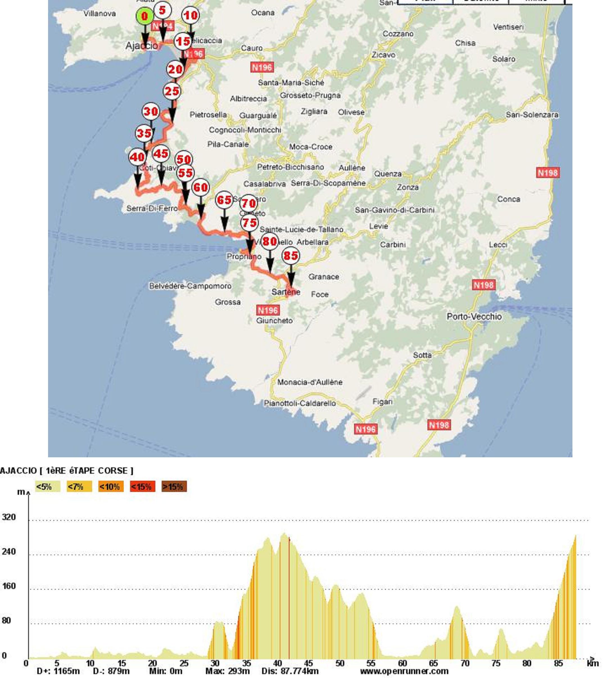Viewport: 616px width, 691px height.
Task: Click the N196 shield below Sartène
Action: coord(268,310)
